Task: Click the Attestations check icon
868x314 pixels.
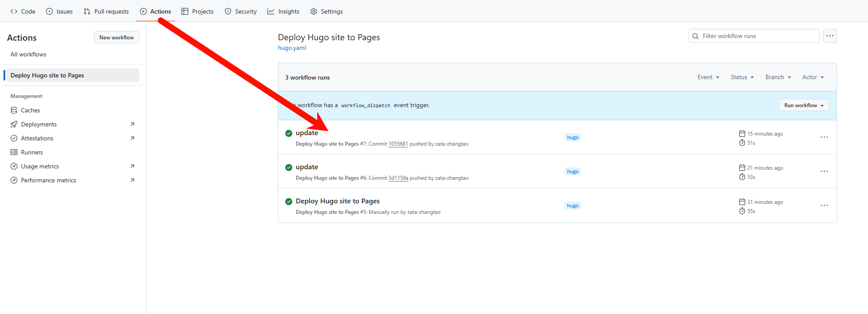Action: pyautogui.click(x=14, y=138)
